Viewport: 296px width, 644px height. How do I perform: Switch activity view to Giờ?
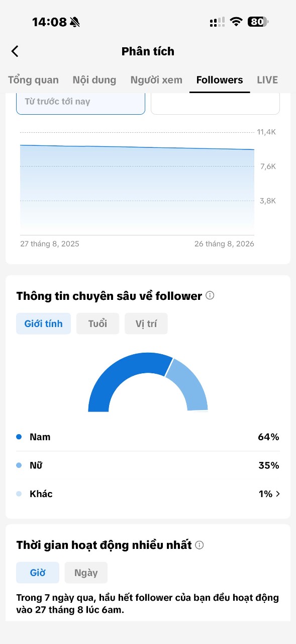(x=38, y=573)
